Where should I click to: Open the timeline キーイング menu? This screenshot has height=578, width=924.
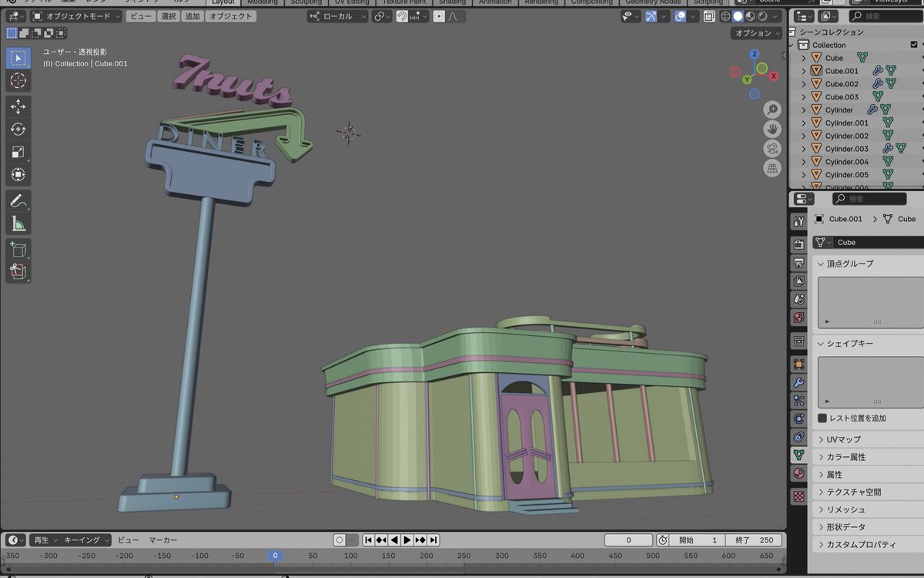(x=86, y=540)
